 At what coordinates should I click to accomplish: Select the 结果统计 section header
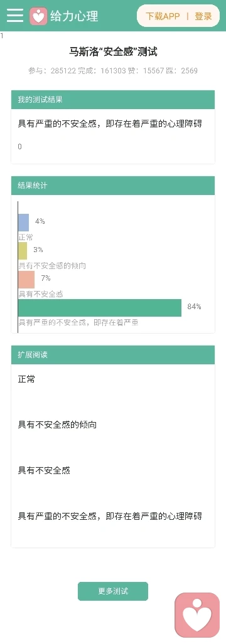click(x=113, y=186)
